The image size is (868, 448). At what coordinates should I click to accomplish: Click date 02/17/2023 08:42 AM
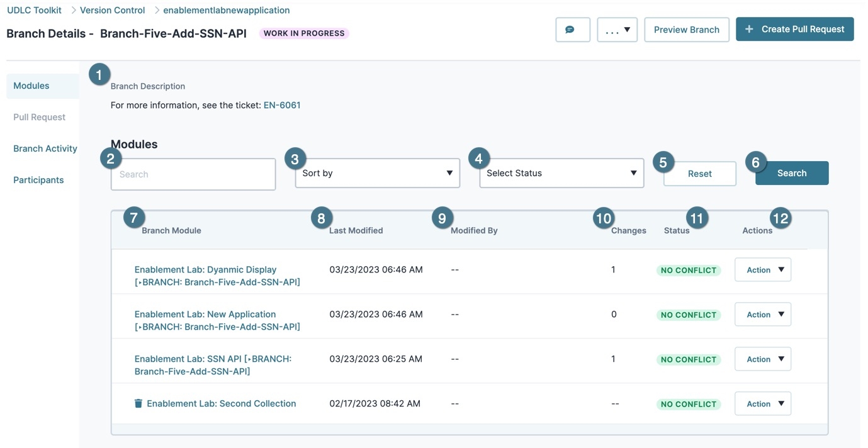[x=375, y=403]
